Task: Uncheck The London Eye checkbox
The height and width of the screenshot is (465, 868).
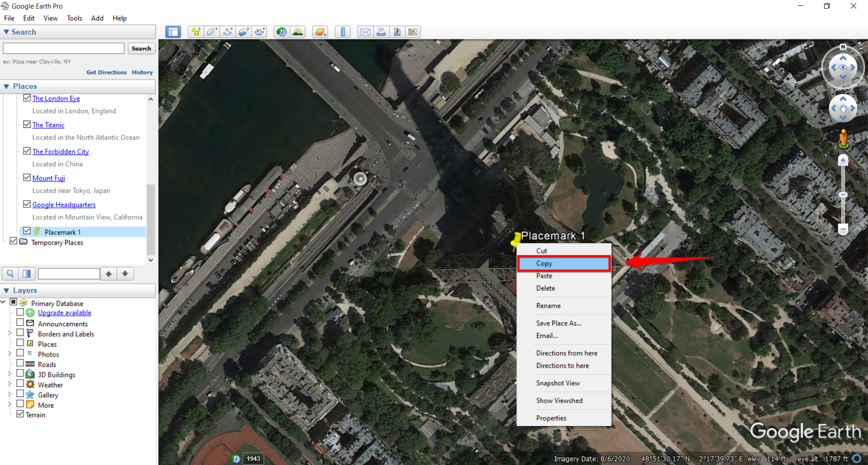Action: click(x=27, y=98)
